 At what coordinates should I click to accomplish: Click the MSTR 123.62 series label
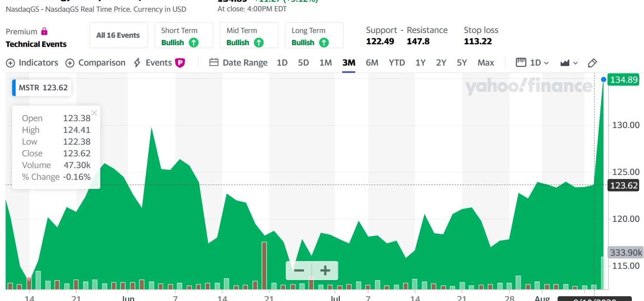click(x=43, y=88)
